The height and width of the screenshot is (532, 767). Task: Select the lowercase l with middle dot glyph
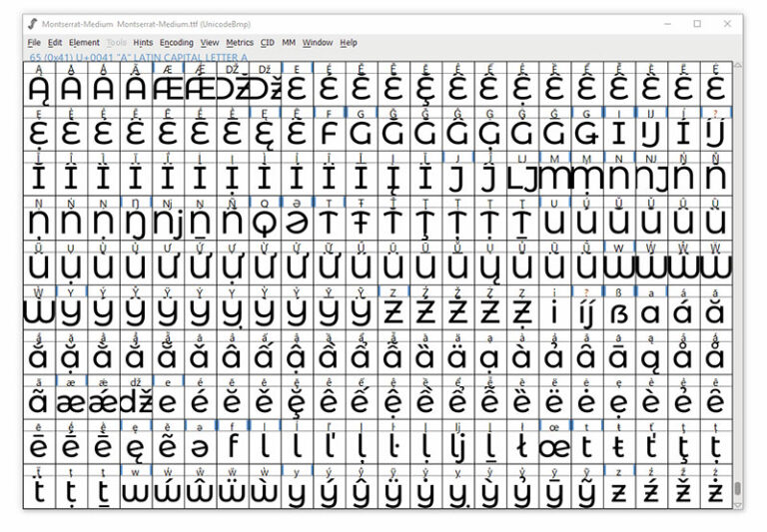(394, 442)
